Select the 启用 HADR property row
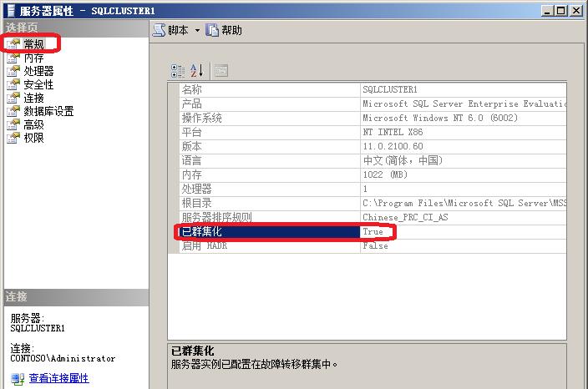Screen dimensions: 588x389 point(269,245)
